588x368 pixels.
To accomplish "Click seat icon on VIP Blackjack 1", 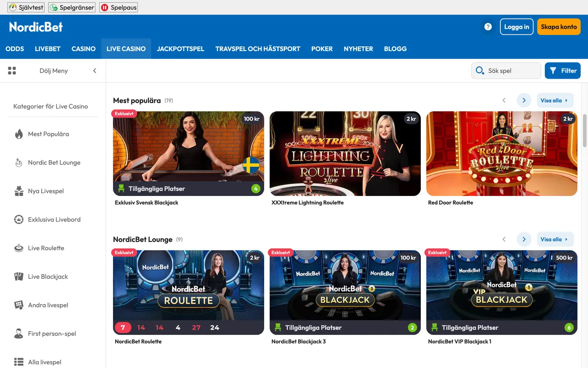I will [435, 328].
